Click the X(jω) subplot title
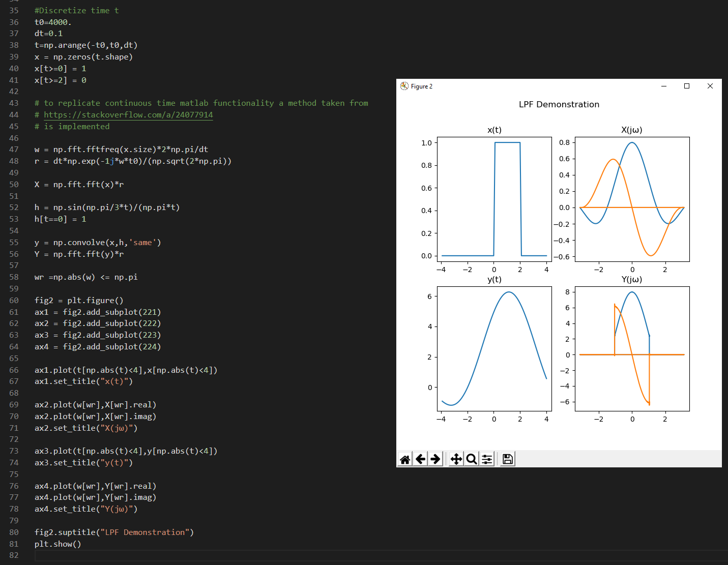 tap(632, 130)
